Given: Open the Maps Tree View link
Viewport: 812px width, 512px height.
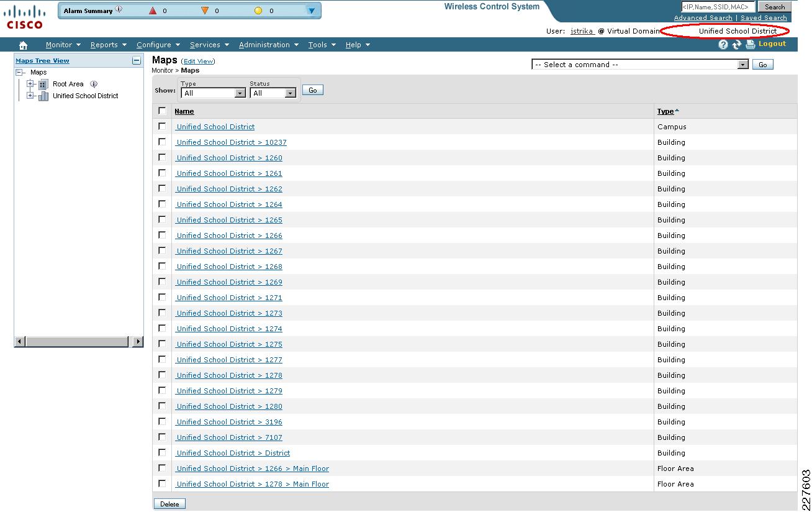Looking at the screenshot, I should (42, 61).
